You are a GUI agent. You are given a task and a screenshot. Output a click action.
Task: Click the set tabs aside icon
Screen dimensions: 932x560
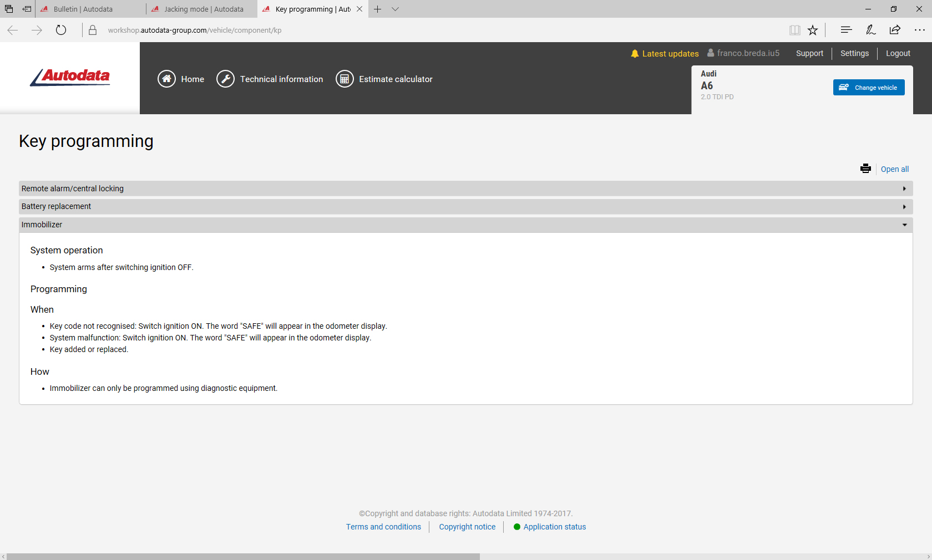click(x=27, y=9)
